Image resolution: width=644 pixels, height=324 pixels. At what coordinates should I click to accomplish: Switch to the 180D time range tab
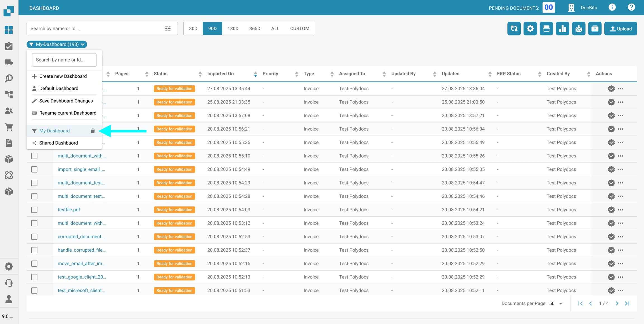click(233, 29)
